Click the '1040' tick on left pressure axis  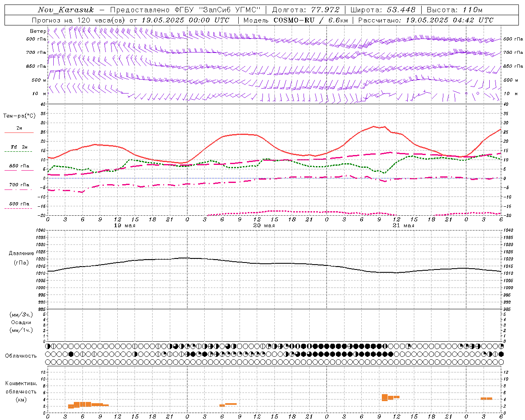point(41,230)
